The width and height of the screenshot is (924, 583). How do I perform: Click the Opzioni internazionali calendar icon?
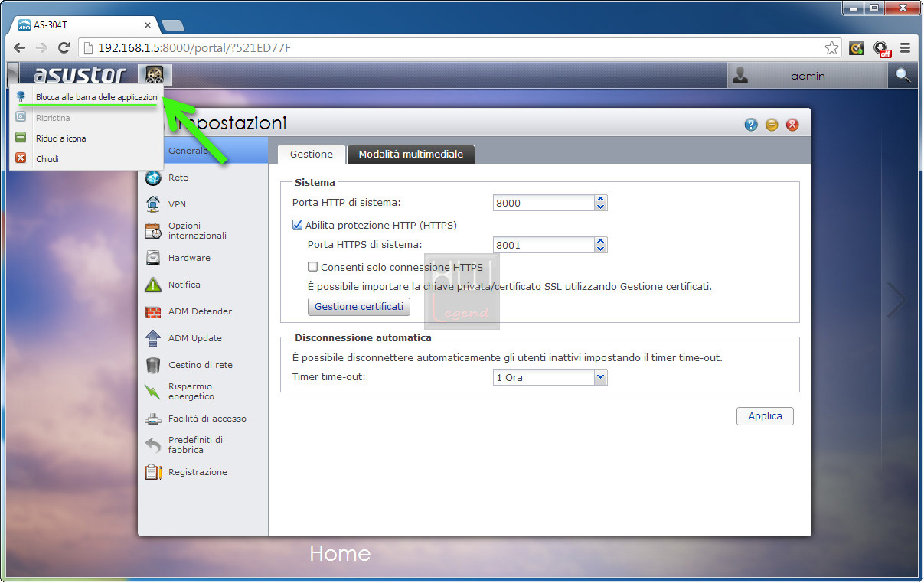pos(153,231)
